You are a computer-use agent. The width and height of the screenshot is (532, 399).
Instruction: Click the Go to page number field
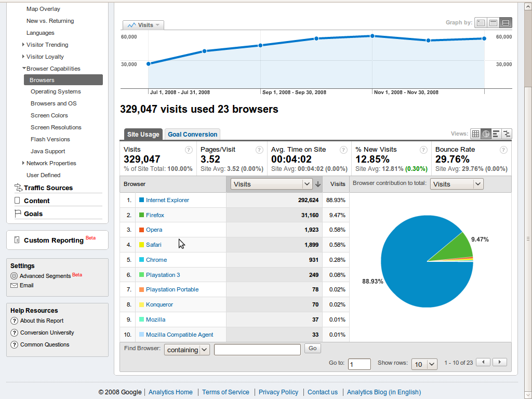360,364
